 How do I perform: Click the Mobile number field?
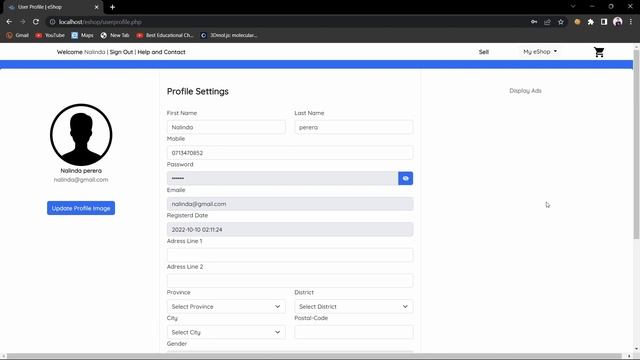[290, 153]
